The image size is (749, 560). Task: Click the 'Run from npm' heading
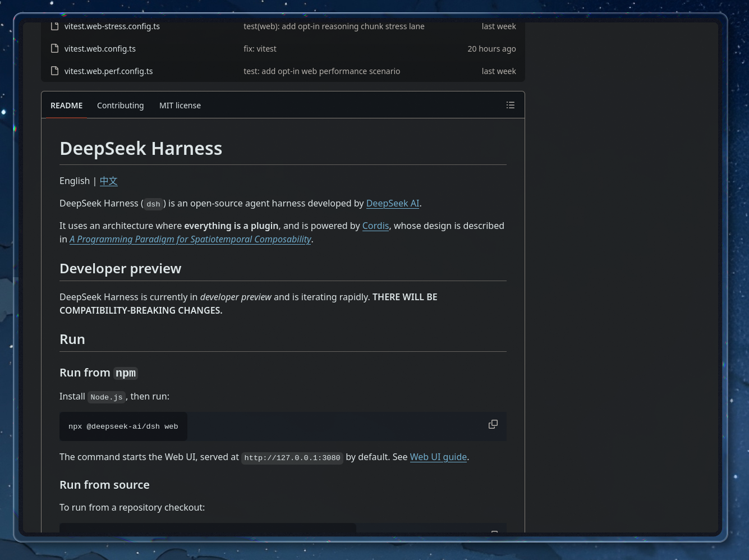tap(99, 373)
